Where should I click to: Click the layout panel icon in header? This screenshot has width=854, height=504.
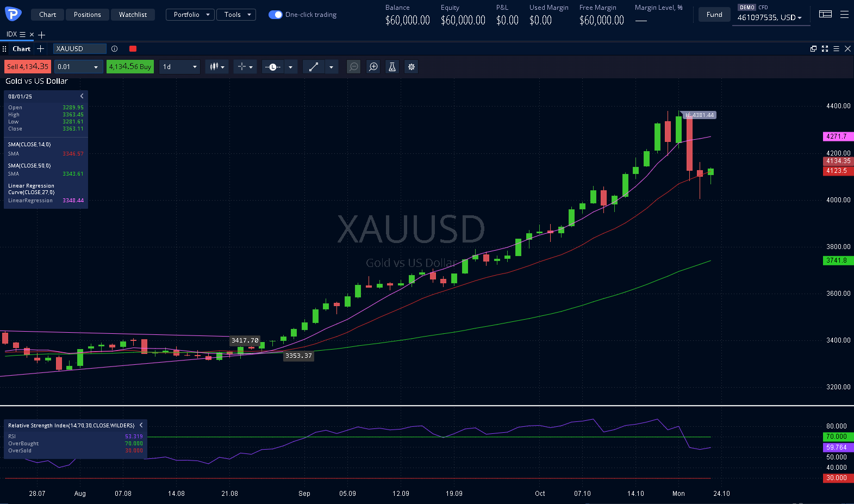pyautogui.click(x=825, y=15)
